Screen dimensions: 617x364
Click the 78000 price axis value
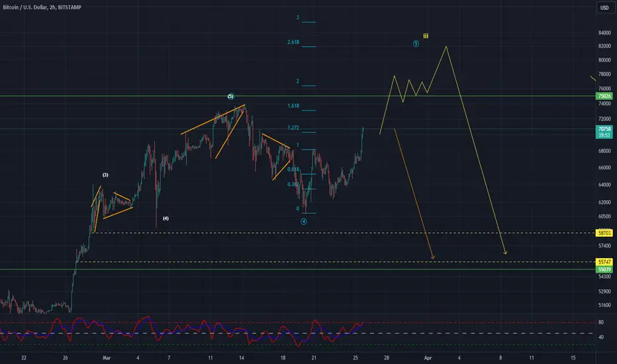click(604, 74)
